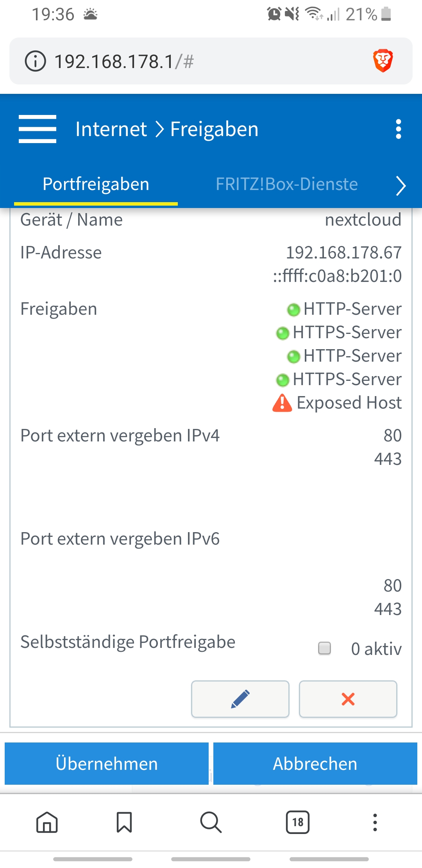Screen dimensions: 422x868
Task: Tap the site info icon in address bar
Action: click(36, 61)
